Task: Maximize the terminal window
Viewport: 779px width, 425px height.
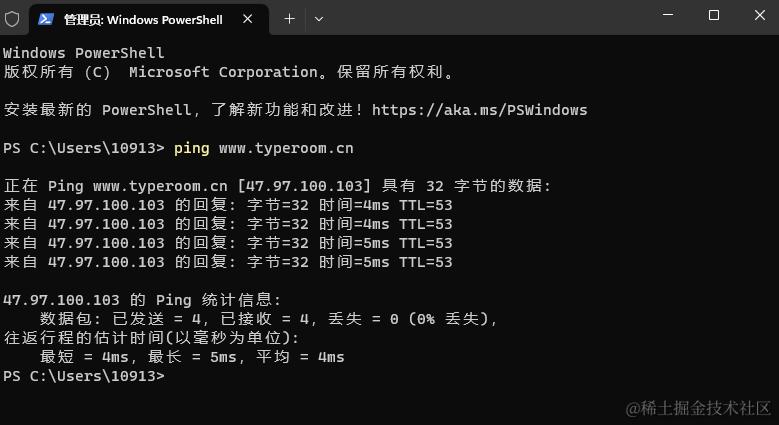Action: pyautogui.click(x=714, y=16)
